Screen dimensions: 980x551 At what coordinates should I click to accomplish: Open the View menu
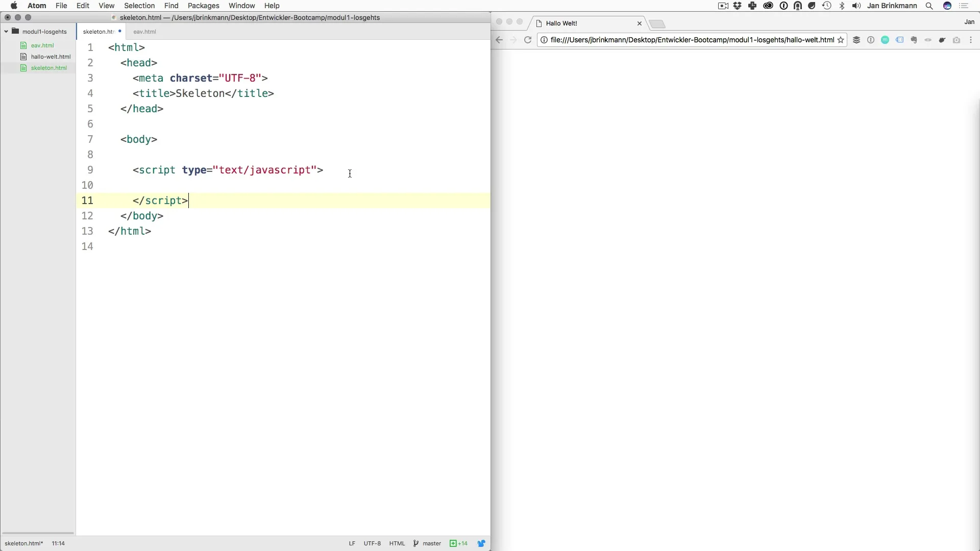click(106, 6)
